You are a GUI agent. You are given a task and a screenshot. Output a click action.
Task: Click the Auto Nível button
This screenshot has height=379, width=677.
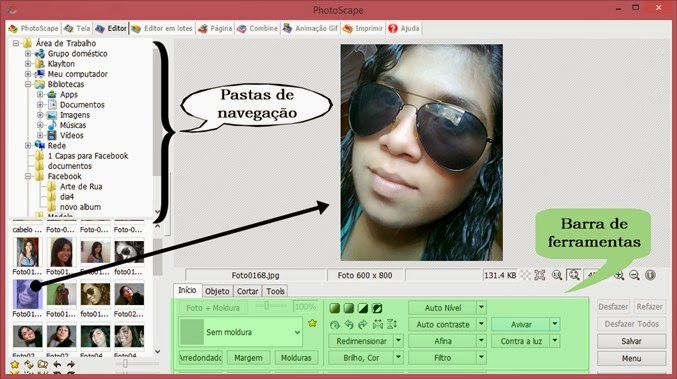pyautogui.click(x=443, y=308)
